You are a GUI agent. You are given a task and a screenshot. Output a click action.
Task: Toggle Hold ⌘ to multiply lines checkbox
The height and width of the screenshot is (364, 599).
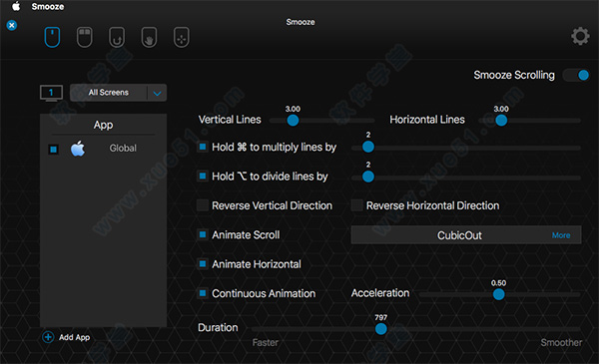click(203, 147)
